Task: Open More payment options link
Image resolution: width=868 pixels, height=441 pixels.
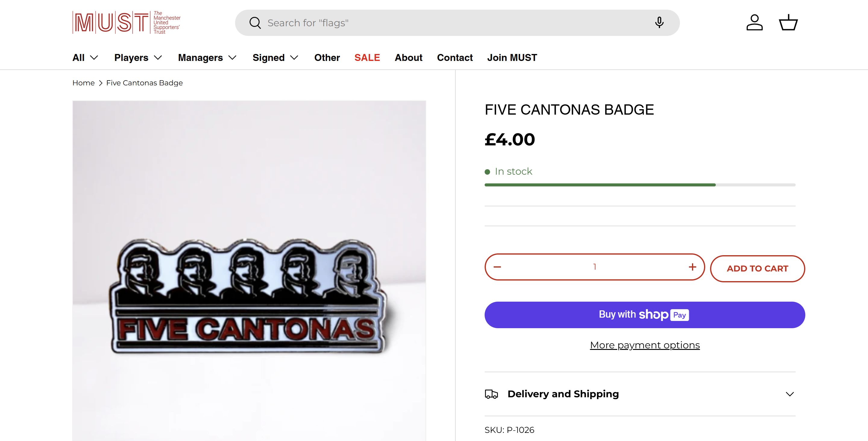Action: 645,345
